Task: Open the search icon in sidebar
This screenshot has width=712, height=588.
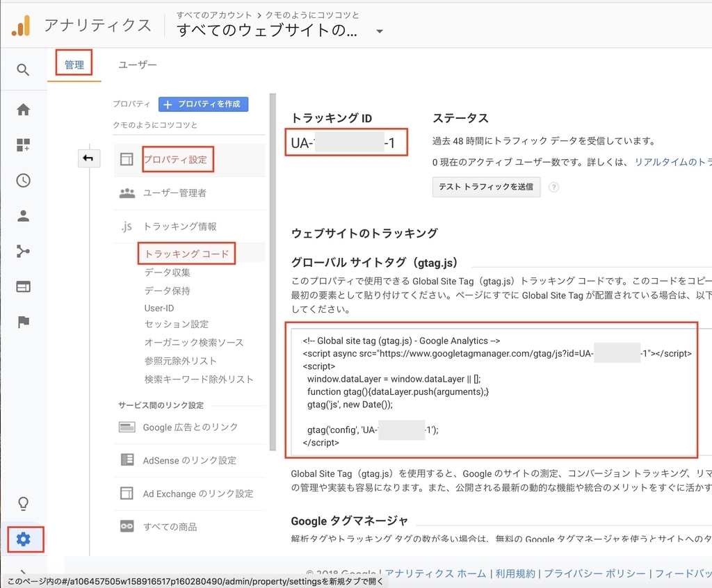Action: pos(23,70)
